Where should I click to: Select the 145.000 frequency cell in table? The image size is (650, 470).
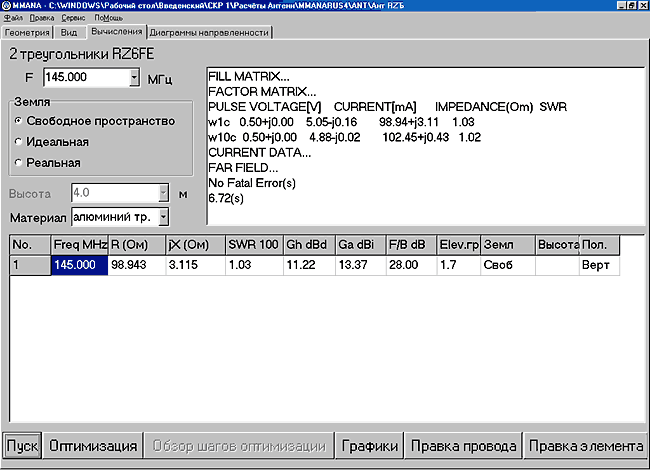pos(79,265)
